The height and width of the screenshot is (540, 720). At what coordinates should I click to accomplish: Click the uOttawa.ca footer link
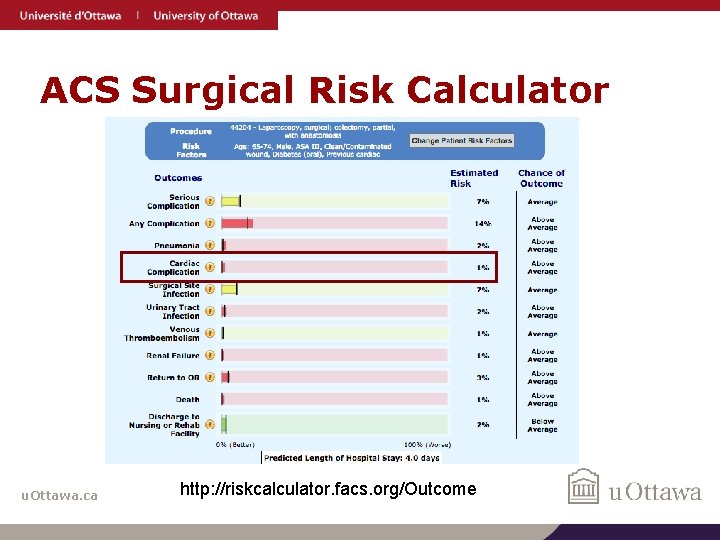pyautogui.click(x=59, y=496)
